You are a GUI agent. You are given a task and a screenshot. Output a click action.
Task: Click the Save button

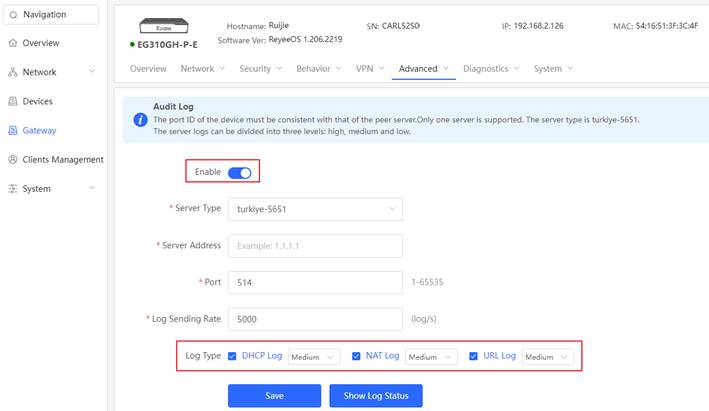(x=274, y=396)
